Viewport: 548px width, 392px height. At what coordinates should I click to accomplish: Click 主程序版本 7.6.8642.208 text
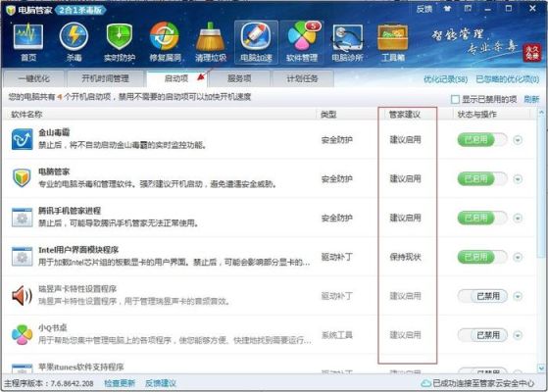pyautogui.click(x=49, y=383)
